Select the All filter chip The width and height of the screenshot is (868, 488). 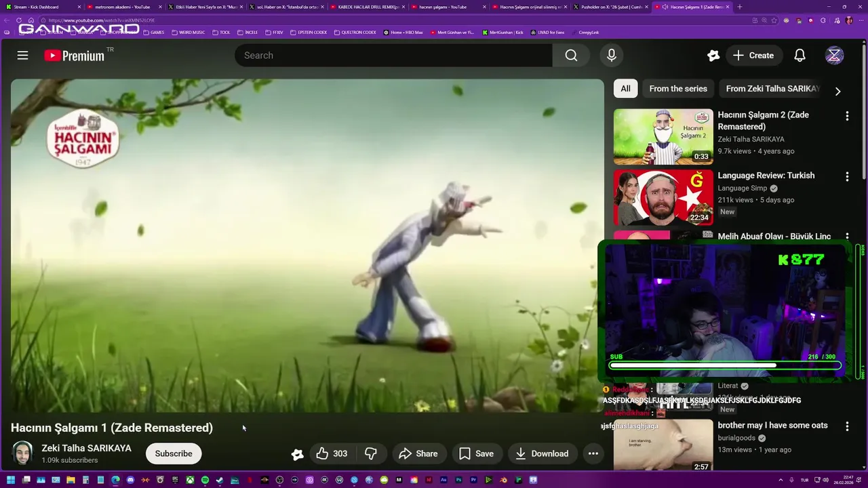coord(625,89)
